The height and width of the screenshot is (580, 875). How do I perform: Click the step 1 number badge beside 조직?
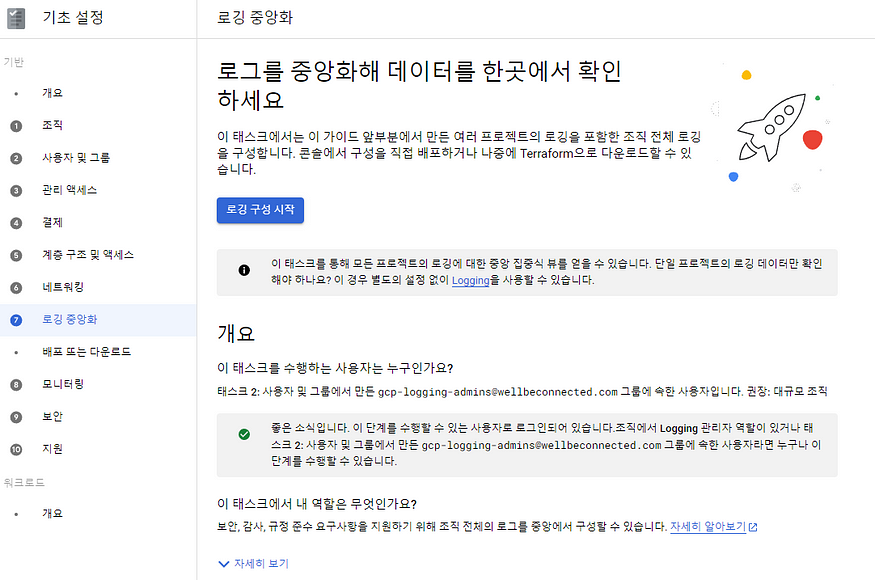[x=16, y=126]
